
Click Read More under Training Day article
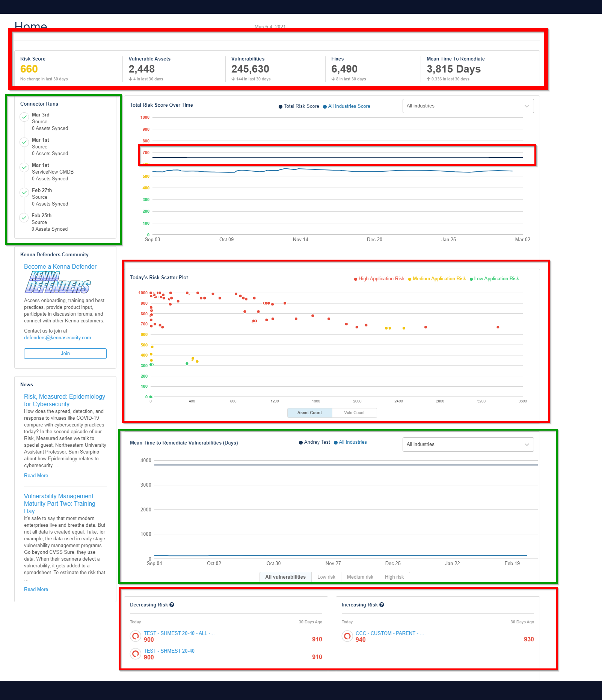point(36,590)
